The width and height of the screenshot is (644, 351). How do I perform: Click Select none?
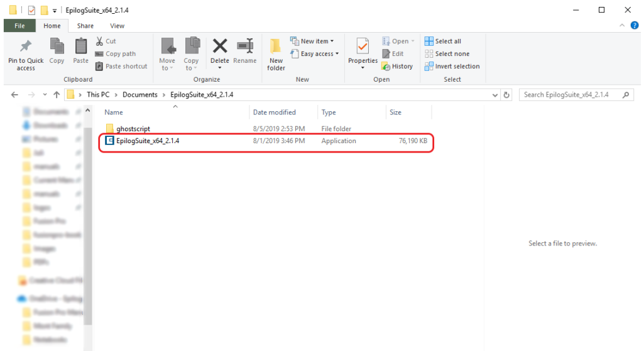(x=447, y=54)
